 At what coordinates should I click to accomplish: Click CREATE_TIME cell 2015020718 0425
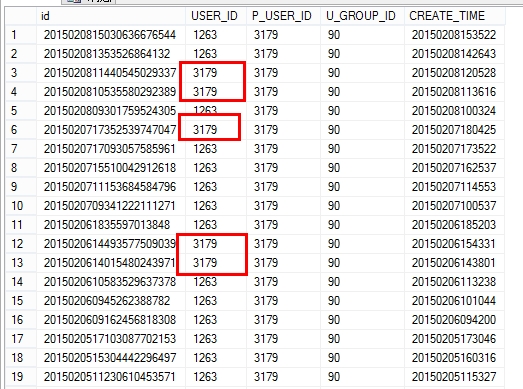(x=454, y=130)
